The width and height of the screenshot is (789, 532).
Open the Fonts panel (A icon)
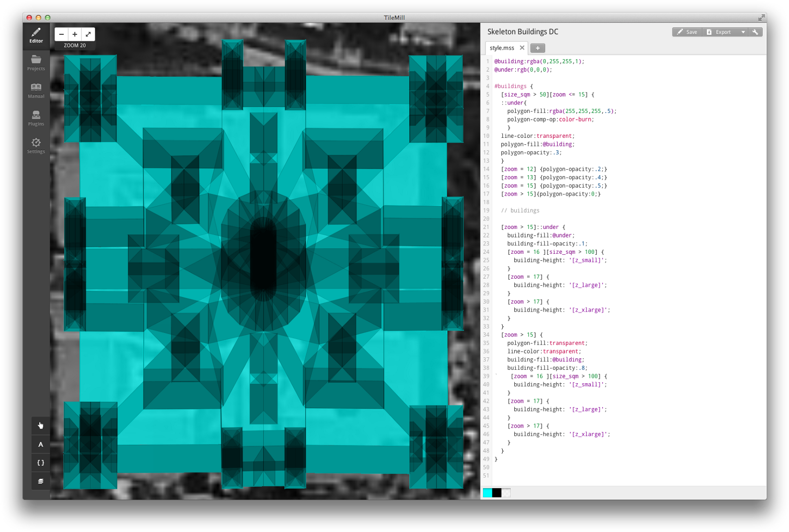tap(41, 444)
